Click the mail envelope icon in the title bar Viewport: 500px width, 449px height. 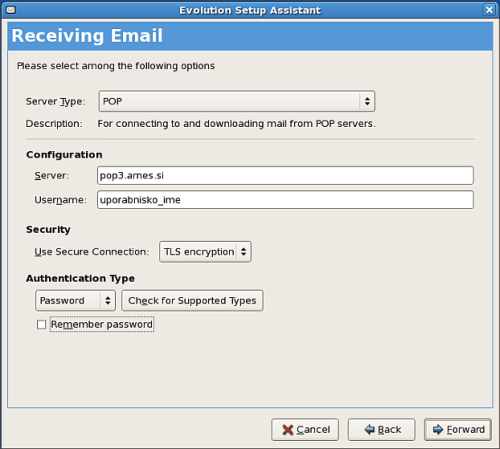tap(11, 10)
